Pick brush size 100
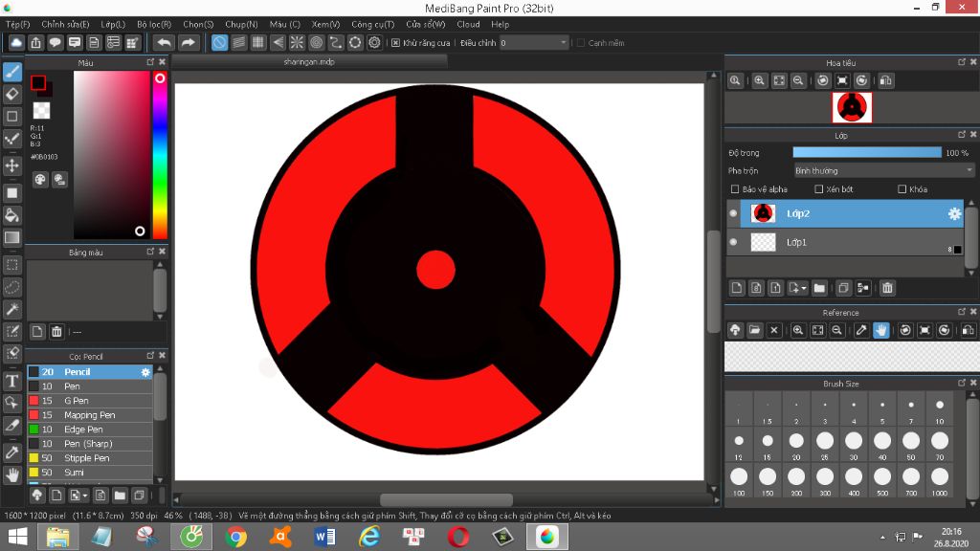Screen dimensions: 980x551 (x=739, y=480)
